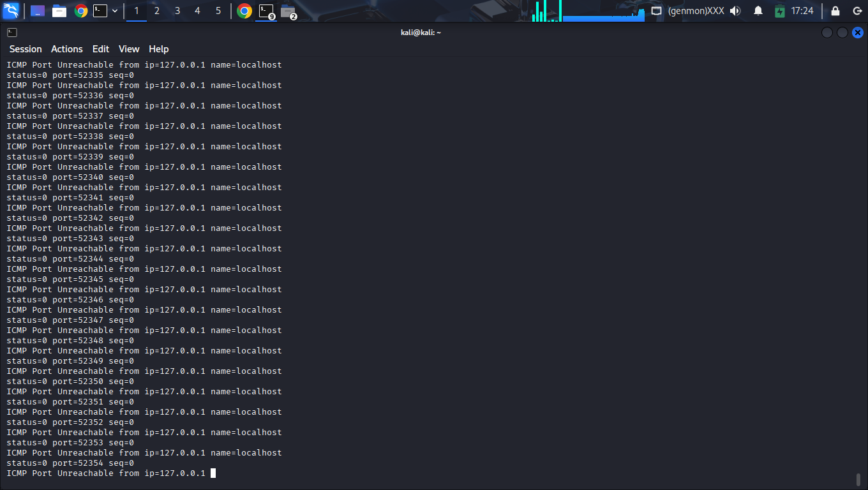868x490 pixels.
Task: Switch to workspace 3
Action: [x=177, y=11]
